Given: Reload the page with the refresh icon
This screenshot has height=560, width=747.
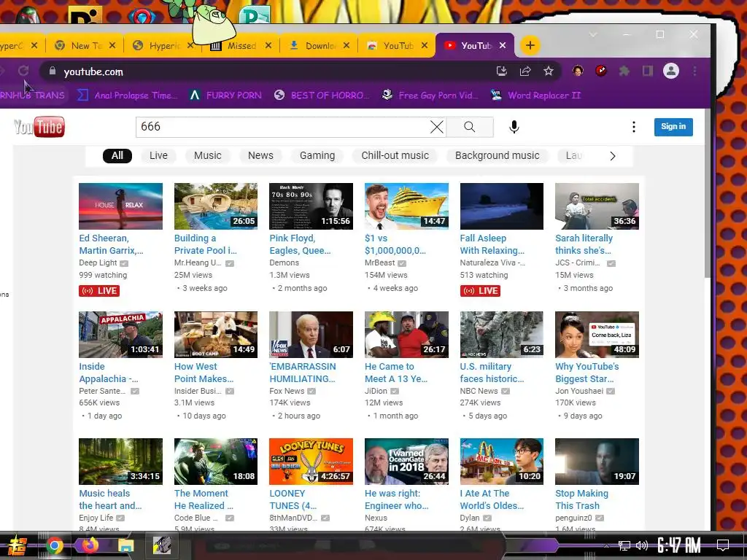Looking at the screenshot, I should (23, 71).
